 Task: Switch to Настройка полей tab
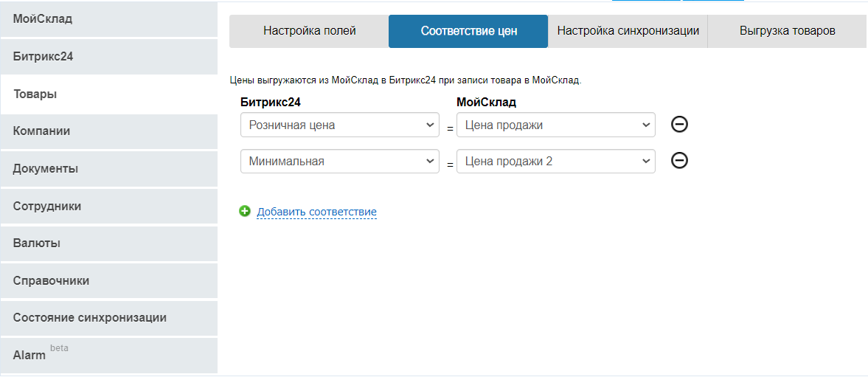pyautogui.click(x=310, y=31)
